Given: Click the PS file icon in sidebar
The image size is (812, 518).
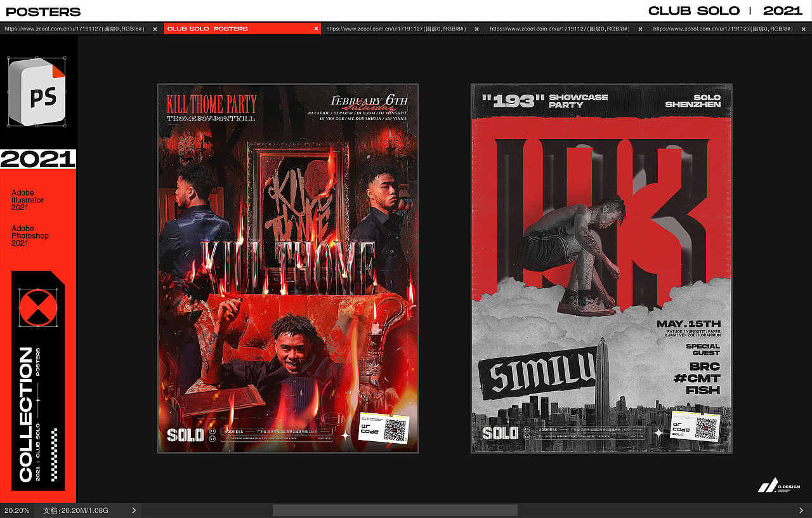Looking at the screenshot, I should coord(37,91).
